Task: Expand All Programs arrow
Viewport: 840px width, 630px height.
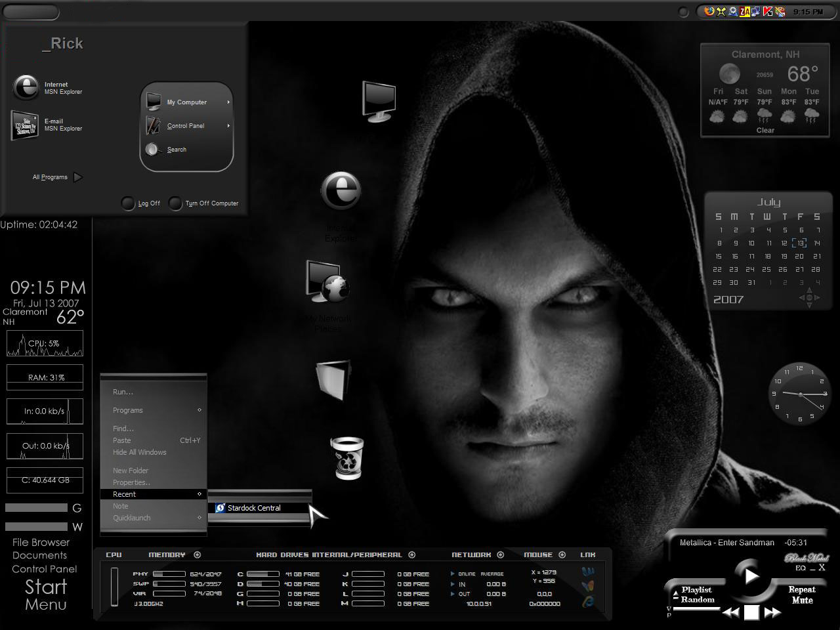Action: point(78,177)
